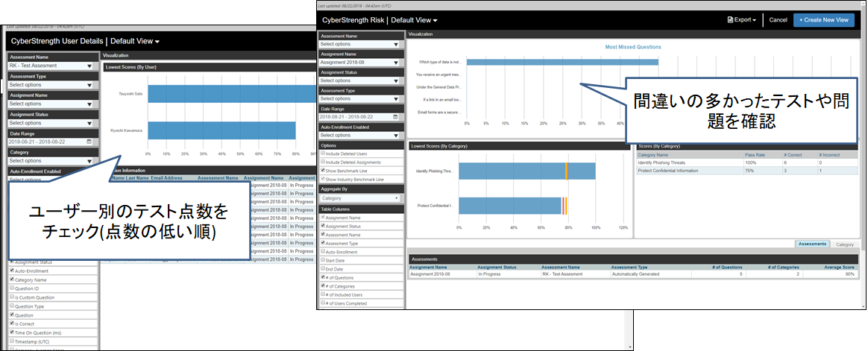Toggle Timestamp (UTC) checkbox

pos(12,341)
